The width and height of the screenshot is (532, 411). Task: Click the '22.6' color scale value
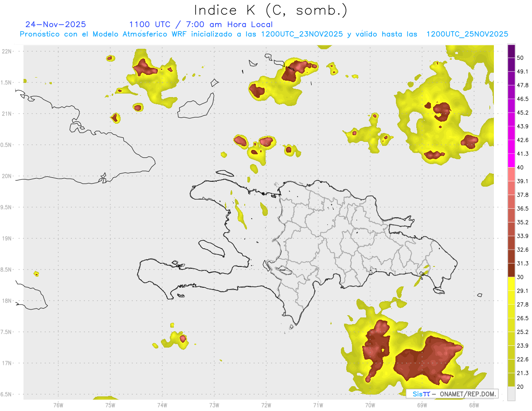[x=523, y=359]
